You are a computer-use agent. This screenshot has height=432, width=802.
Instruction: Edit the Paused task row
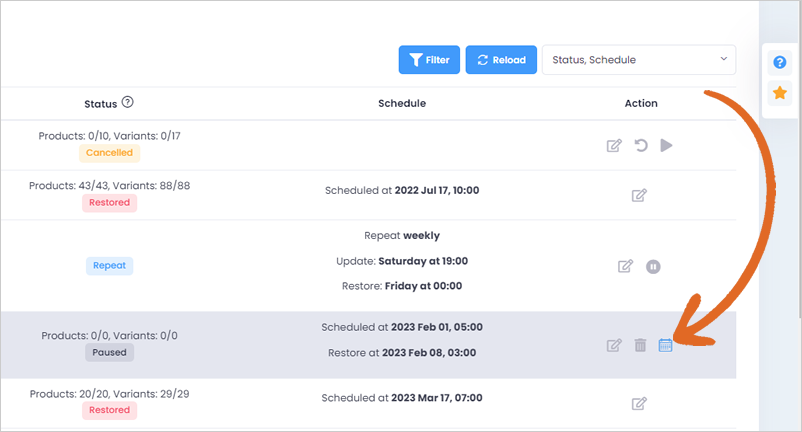click(x=614, y=346)
